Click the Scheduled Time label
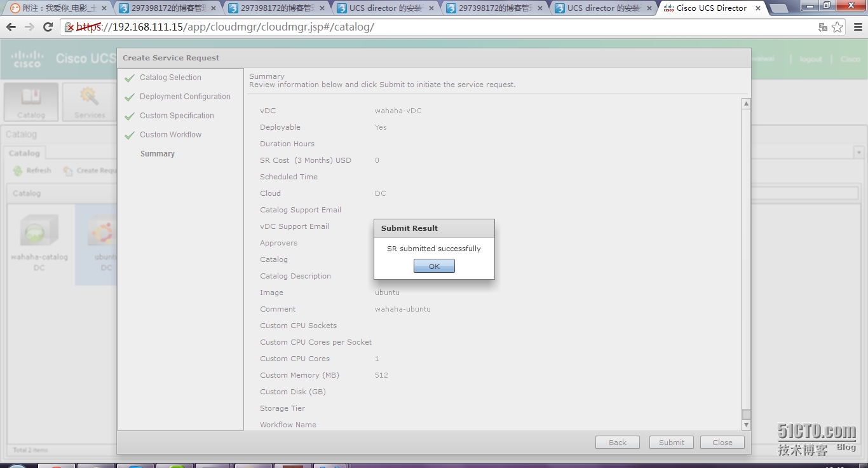This screenshot has width=868, height=468. tap(288, 177)
